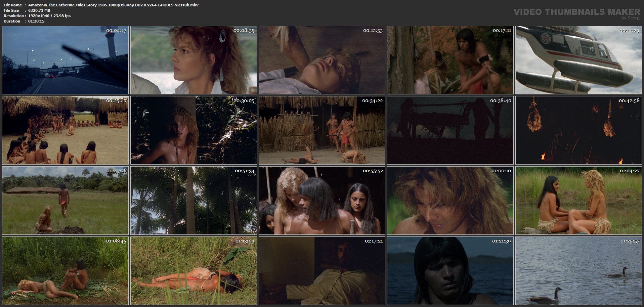
Task: Pick the thumbnail at 01:08:45
Action: [x=66, y=271]
